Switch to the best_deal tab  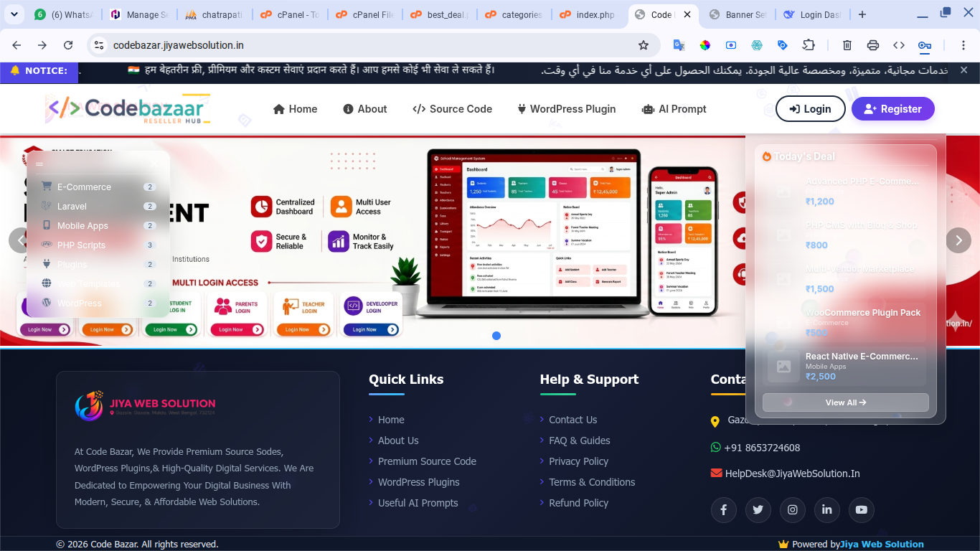point(440,14)
